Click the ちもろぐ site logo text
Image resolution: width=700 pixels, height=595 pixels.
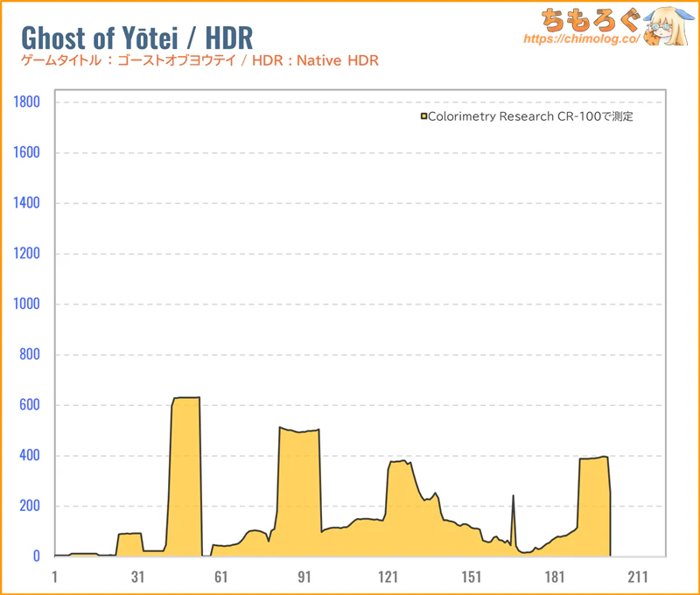tap(580, 18)
